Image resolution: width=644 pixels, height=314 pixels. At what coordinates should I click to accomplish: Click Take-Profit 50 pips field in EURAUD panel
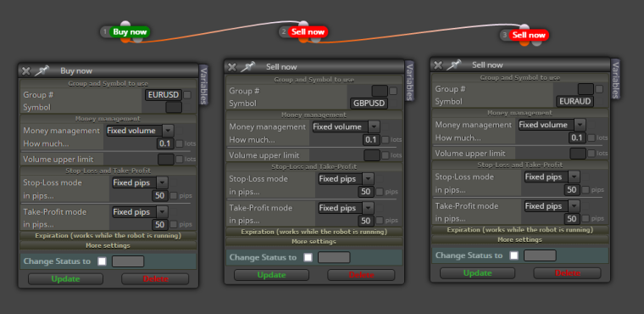tap(572, 218)
